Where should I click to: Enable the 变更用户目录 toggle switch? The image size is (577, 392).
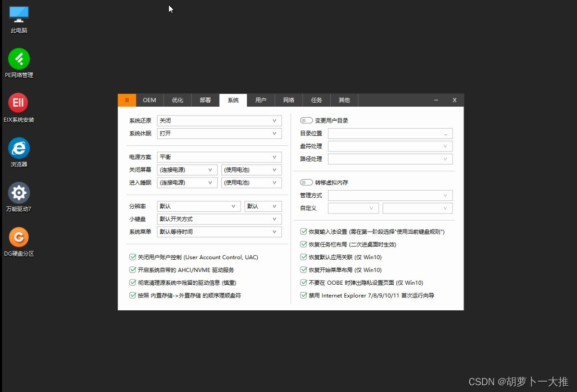click(306, 120)
